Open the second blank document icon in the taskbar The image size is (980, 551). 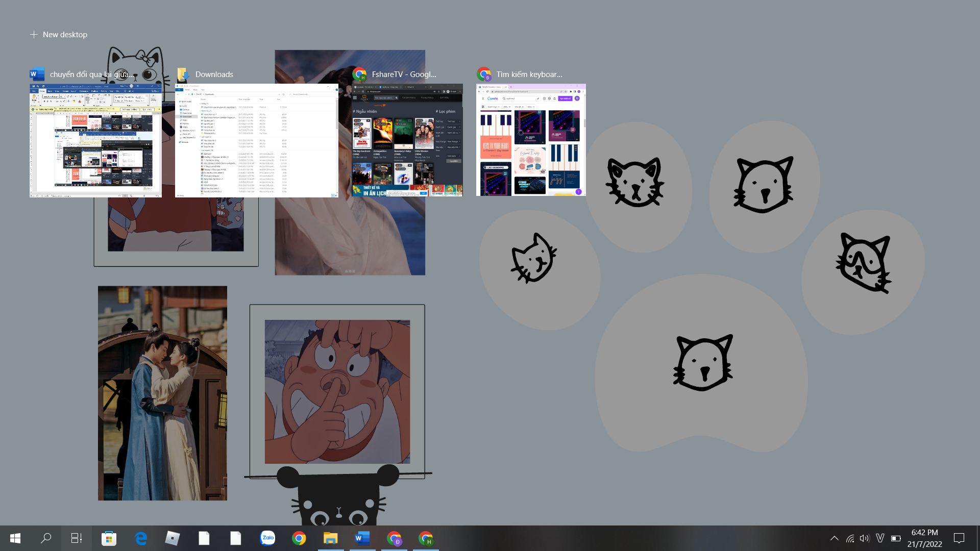click(236, 538)
